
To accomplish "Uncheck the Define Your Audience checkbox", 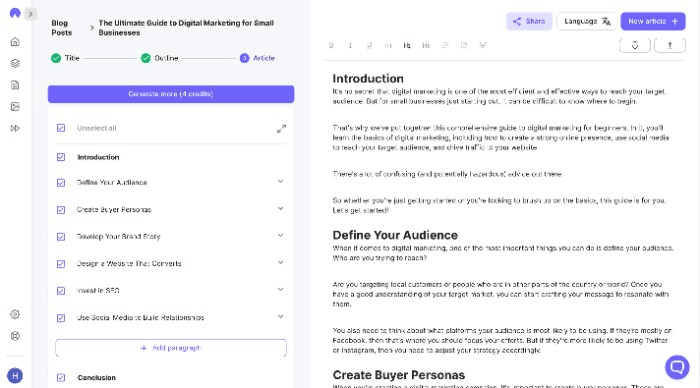I will pos(61,183).
